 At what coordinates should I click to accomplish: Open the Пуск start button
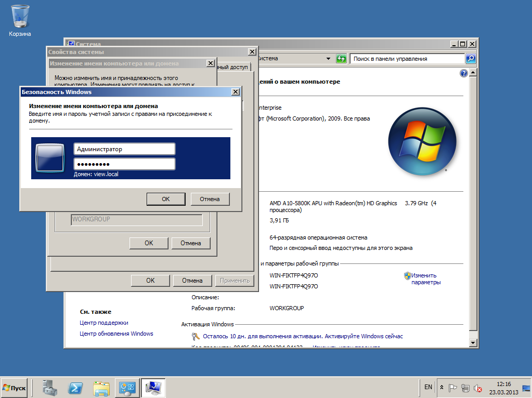(x=14, y=388)
